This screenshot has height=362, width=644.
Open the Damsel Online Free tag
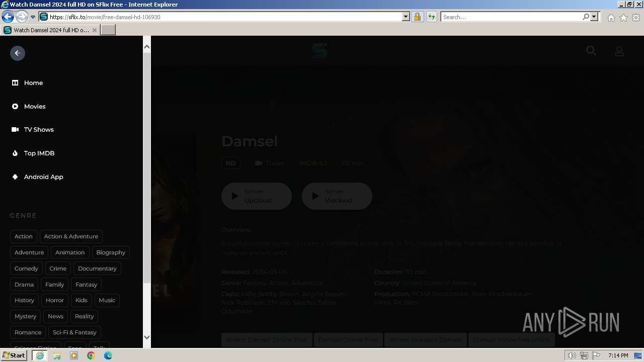click(x=348, y=340)
